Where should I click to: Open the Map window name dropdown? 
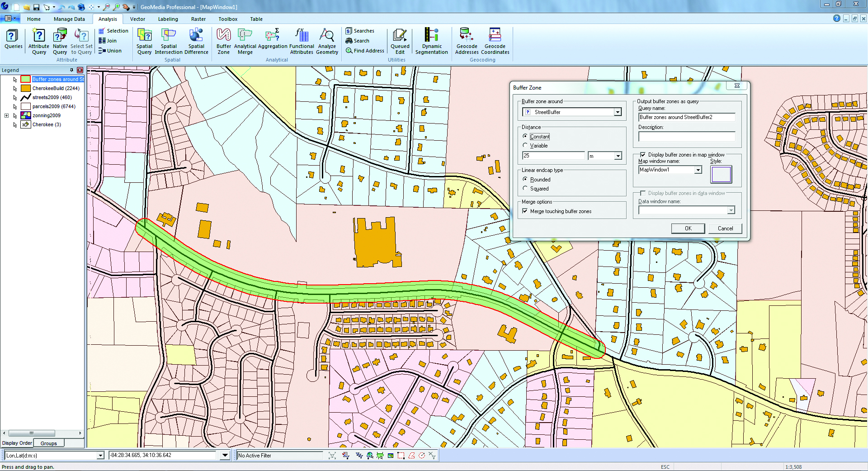click(x=698, y=170)
